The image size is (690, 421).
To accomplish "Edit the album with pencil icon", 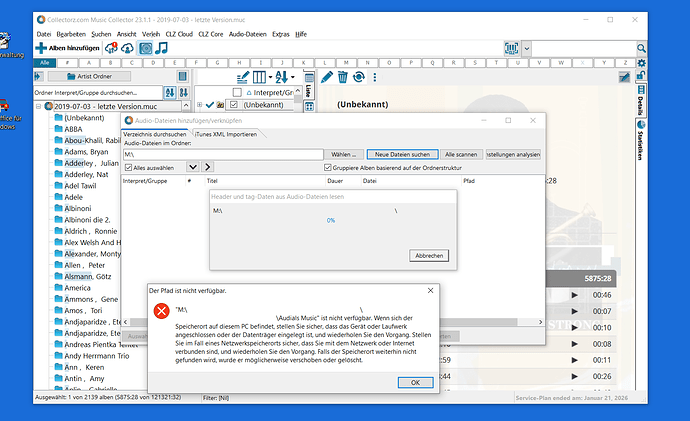I will click(327, 77).
